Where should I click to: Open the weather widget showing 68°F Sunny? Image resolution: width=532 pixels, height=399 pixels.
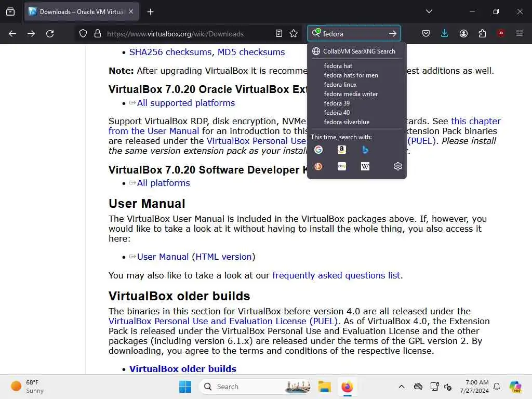(27, 387)
